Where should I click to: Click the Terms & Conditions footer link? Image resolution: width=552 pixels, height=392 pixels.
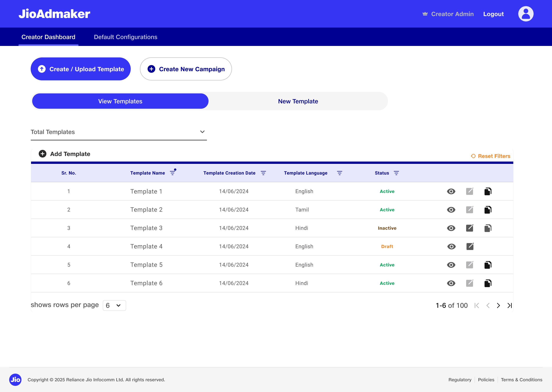[521, 380]
